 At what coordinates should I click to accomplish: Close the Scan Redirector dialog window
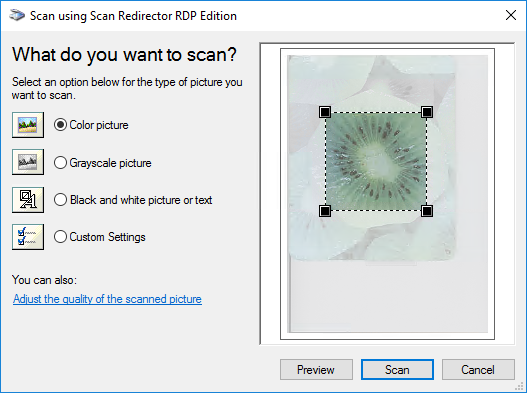[x=511, y=15]
